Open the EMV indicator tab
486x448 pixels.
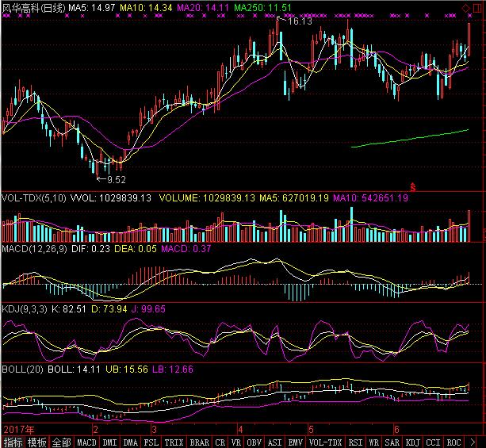[x=295, y=442]
